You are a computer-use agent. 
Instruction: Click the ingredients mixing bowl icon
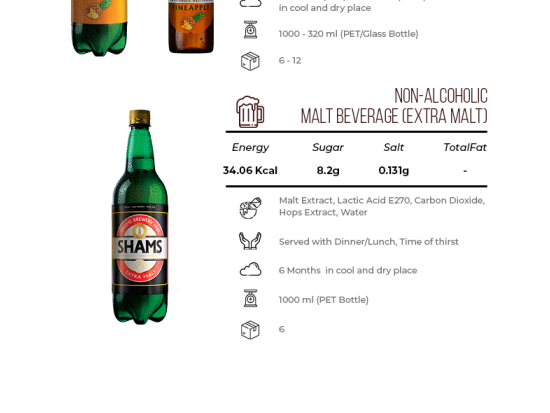pos(250,208)
